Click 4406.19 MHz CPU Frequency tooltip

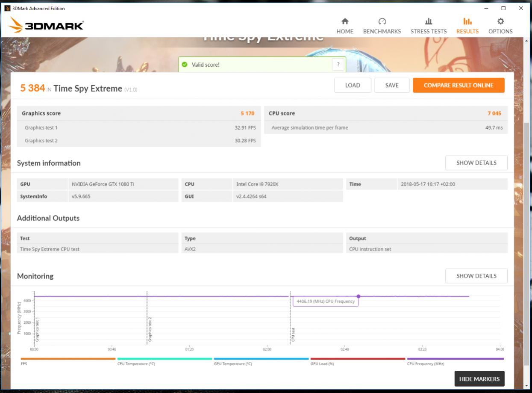(326, 301)
